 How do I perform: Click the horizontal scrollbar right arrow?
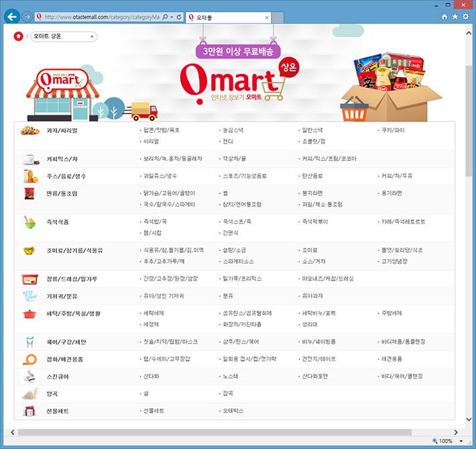pos(456,432)
